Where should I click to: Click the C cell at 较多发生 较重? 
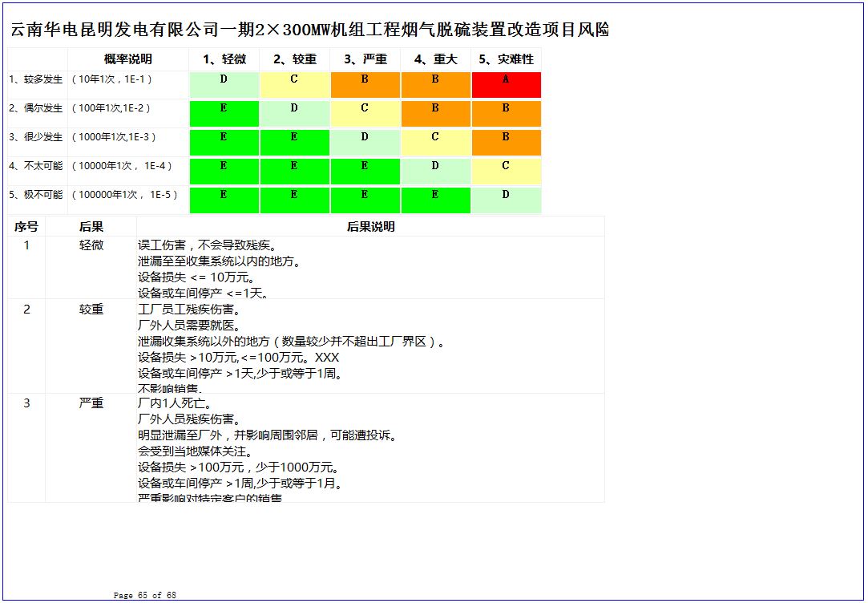tap(294, 85)
